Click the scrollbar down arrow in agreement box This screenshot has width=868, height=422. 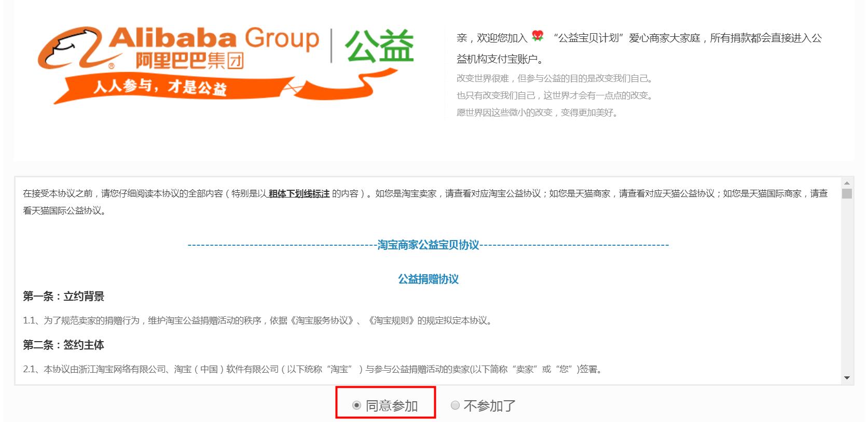pos(847,378)
